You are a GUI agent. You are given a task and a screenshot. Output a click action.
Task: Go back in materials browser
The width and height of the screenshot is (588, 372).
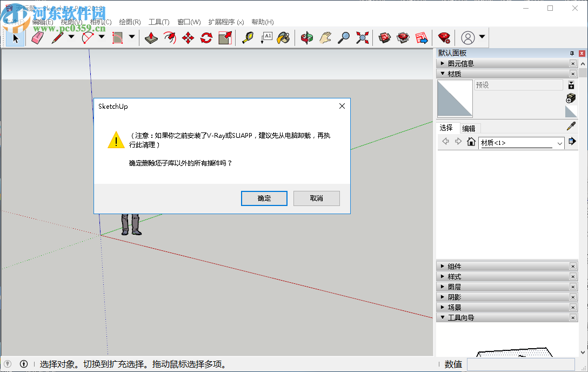(445, 141)
